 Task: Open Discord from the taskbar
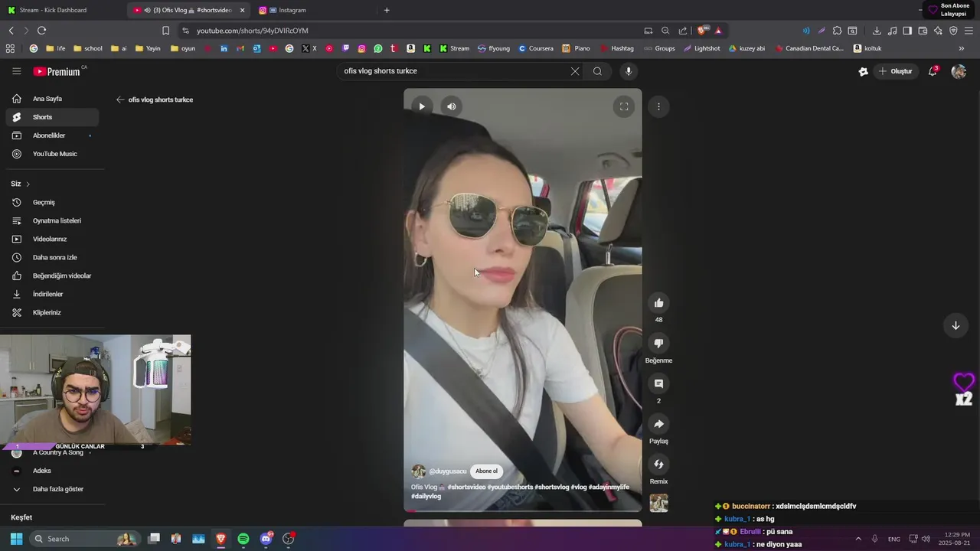[x=266, y=539]
